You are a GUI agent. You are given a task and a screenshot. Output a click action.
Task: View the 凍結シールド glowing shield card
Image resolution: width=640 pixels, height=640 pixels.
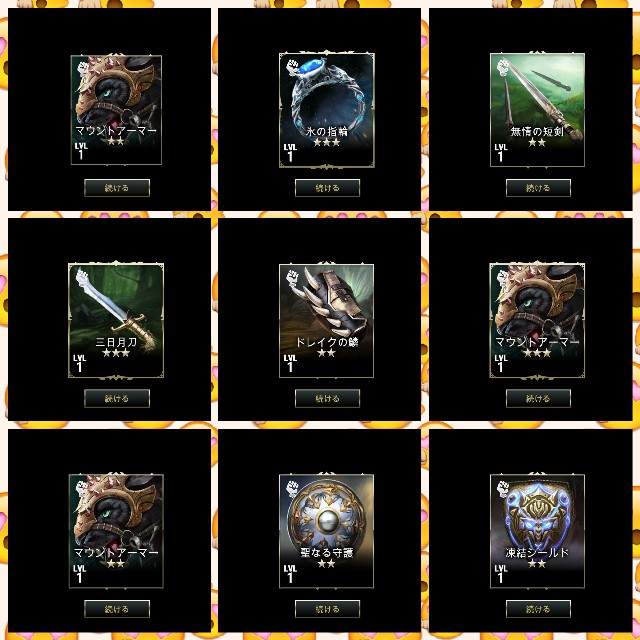click(537, 531)
